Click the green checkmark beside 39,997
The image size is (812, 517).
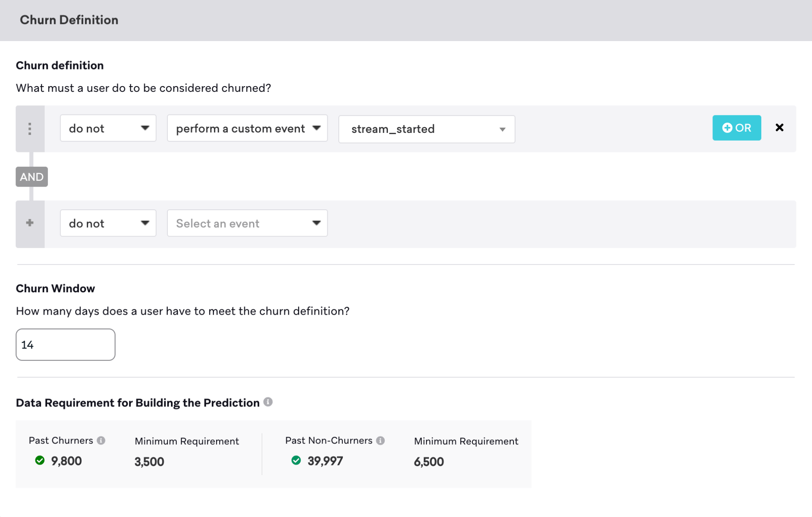tap(296, 461)
